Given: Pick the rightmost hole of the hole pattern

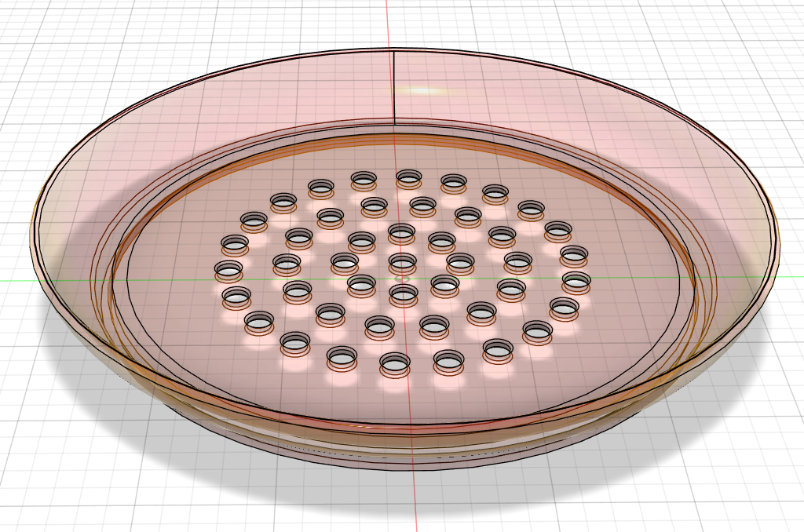Looking at the screenshot, I should 576,279.
